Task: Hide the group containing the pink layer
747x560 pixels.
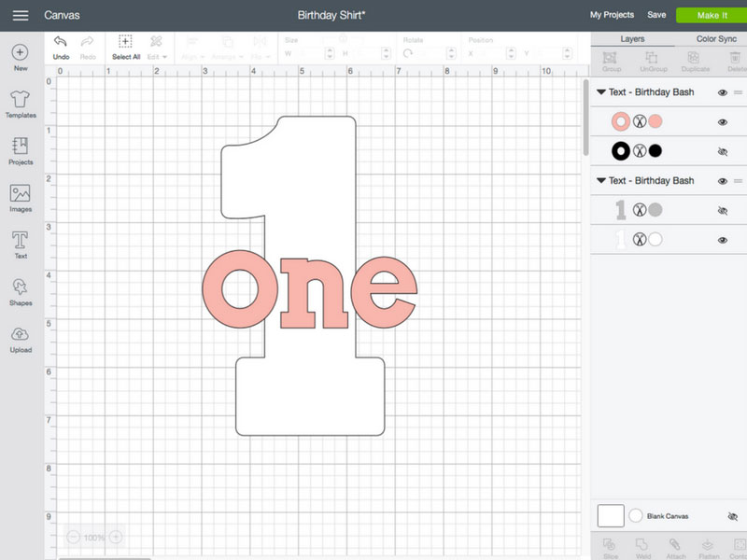Action: [x=722, y=92]
